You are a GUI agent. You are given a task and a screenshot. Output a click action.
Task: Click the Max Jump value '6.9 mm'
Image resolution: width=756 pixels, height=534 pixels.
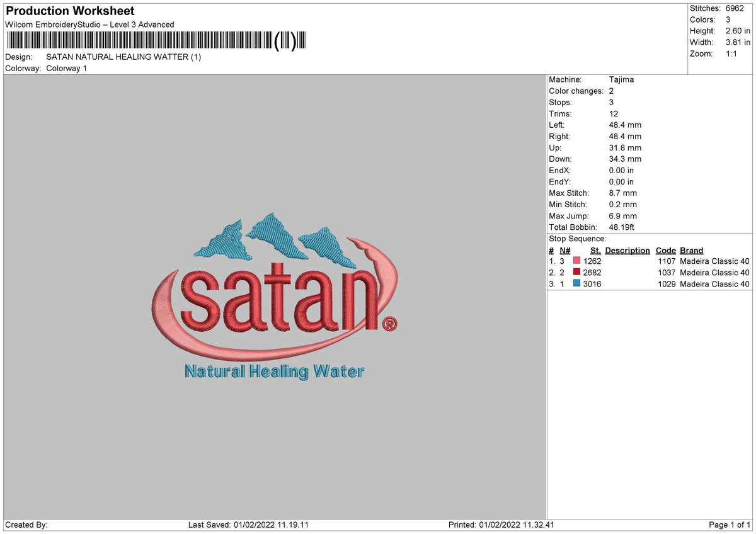point(623,216)
